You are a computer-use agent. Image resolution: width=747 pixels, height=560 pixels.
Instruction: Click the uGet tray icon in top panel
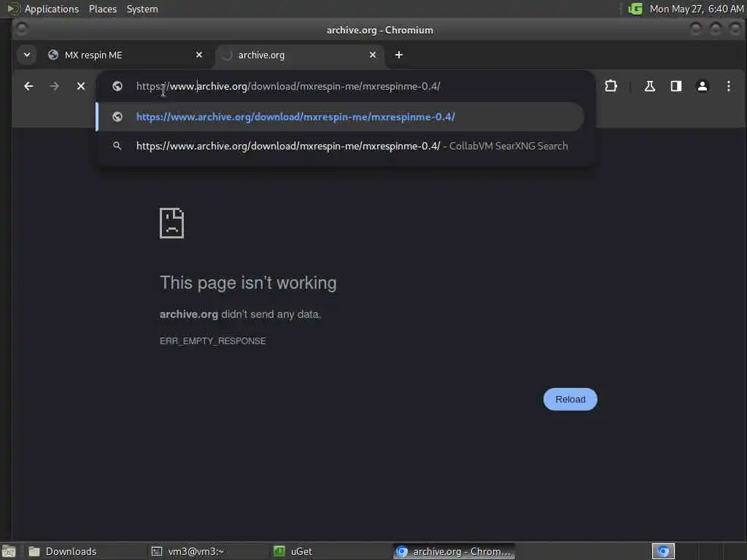tap(635, 9)
